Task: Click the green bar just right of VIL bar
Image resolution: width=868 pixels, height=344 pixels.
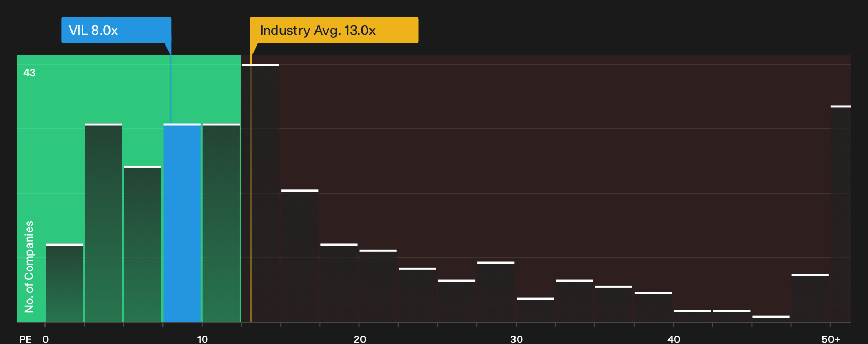Action: click(x=221, y=223)
